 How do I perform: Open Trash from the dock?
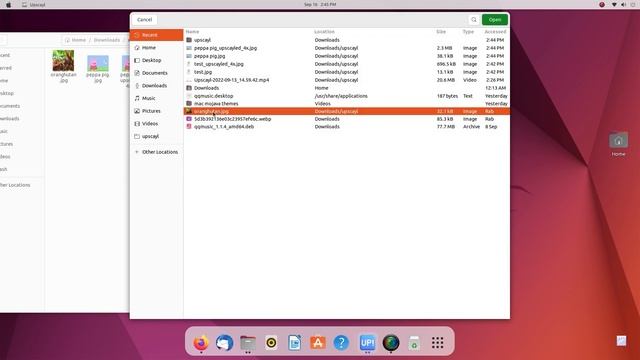tap(414, 343)
